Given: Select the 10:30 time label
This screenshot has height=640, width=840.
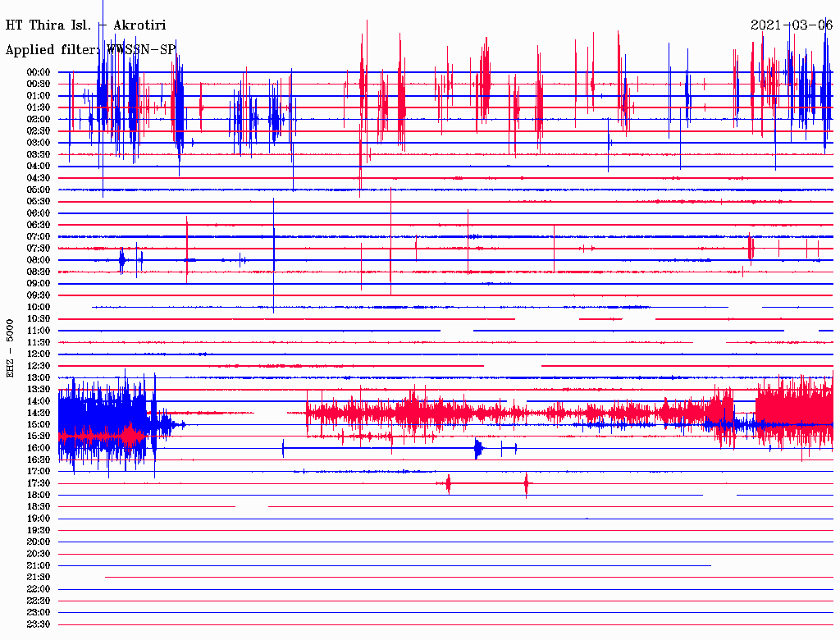Looking at the screenshot, I should [x=39, y=319].
